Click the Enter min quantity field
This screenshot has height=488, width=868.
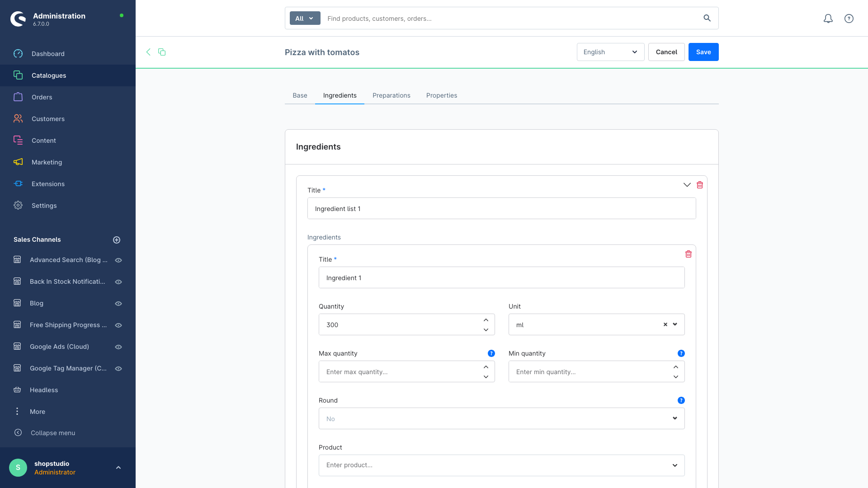(x=597, y=371)
